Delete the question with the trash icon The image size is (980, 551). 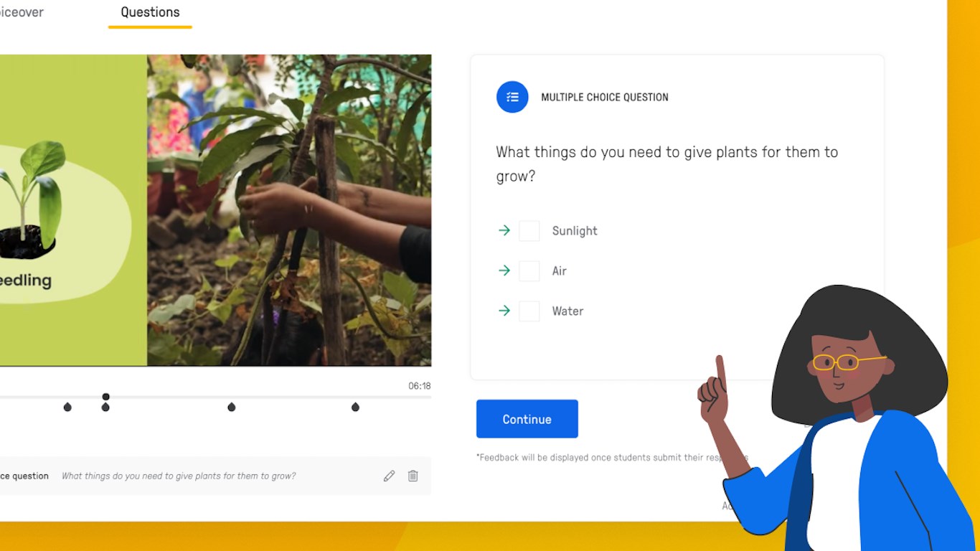pyautogui.click(x=413, y=476)
